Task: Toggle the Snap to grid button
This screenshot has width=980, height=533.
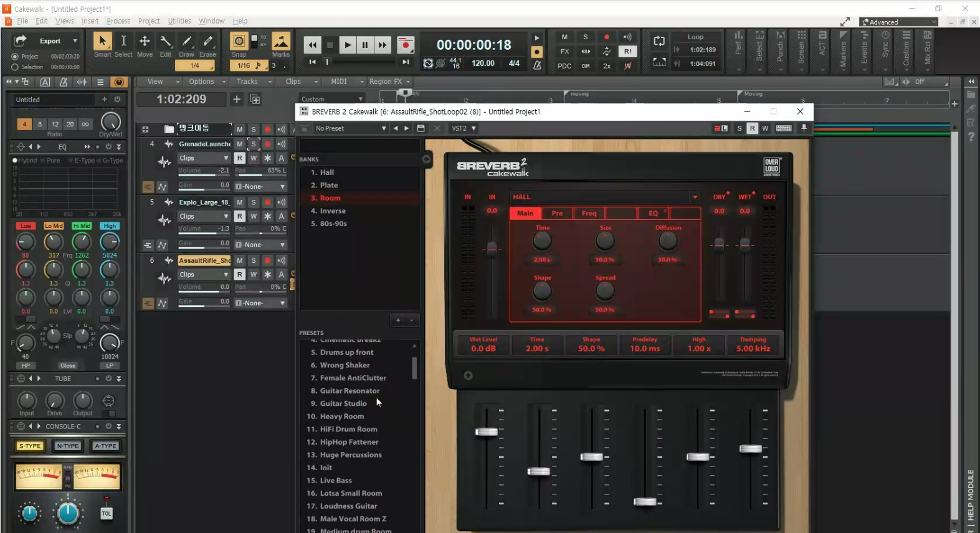Action: pos(239,41)
